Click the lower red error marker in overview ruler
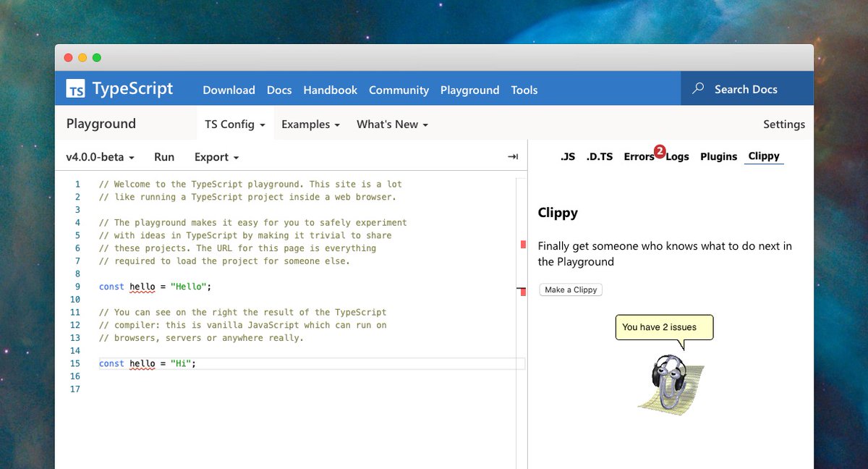 523,292
